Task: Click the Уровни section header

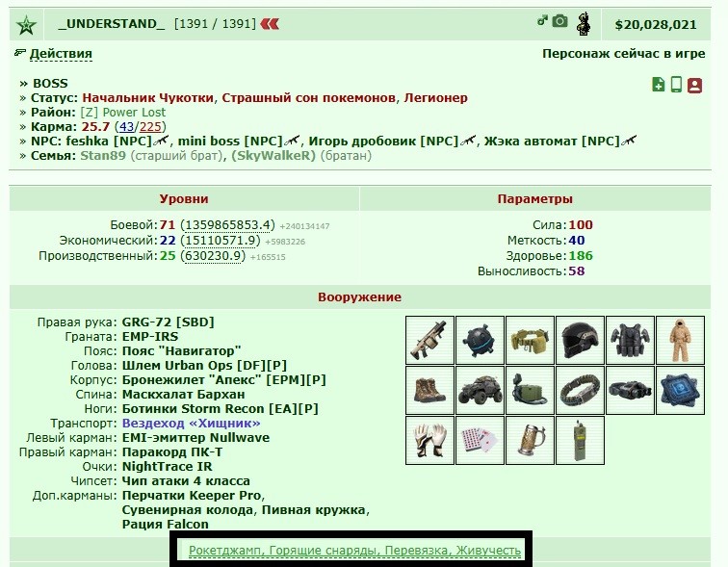Action: [184, 198]
